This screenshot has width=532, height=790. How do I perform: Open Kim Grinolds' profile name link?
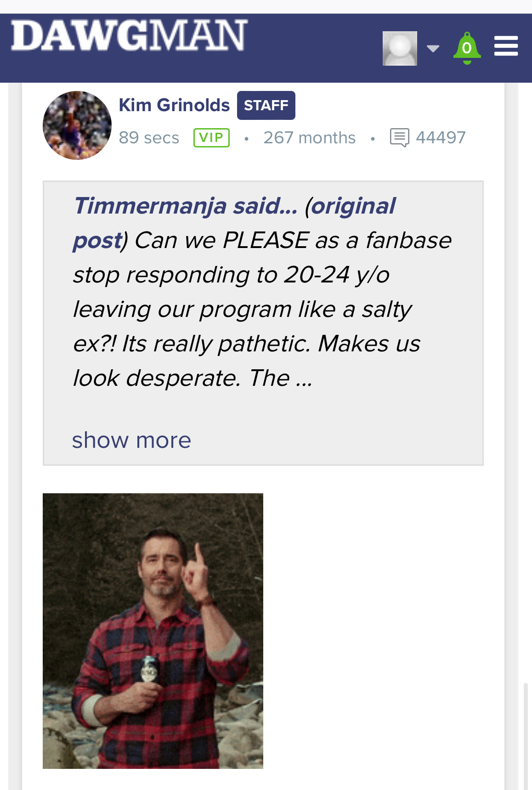click(174, 105)
